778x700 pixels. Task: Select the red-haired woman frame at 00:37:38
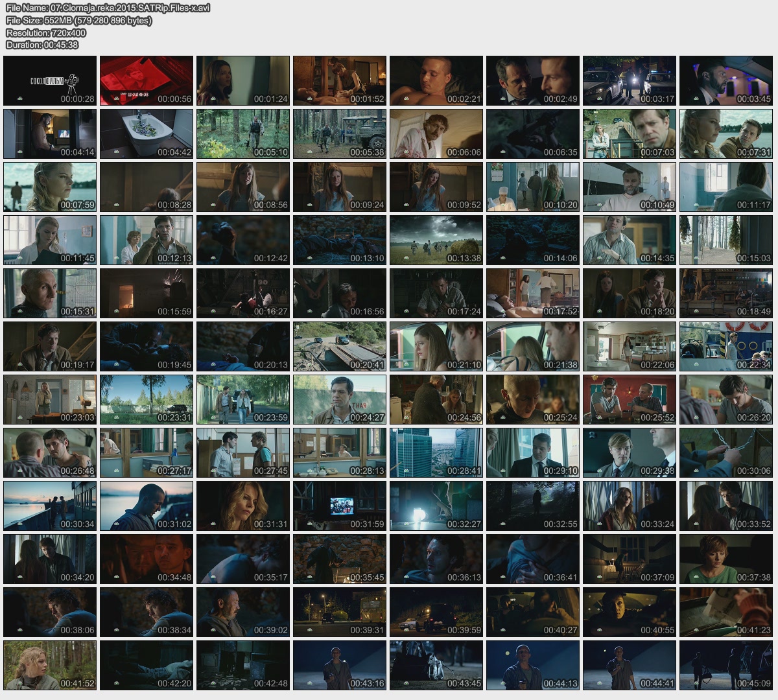(726, 559)
